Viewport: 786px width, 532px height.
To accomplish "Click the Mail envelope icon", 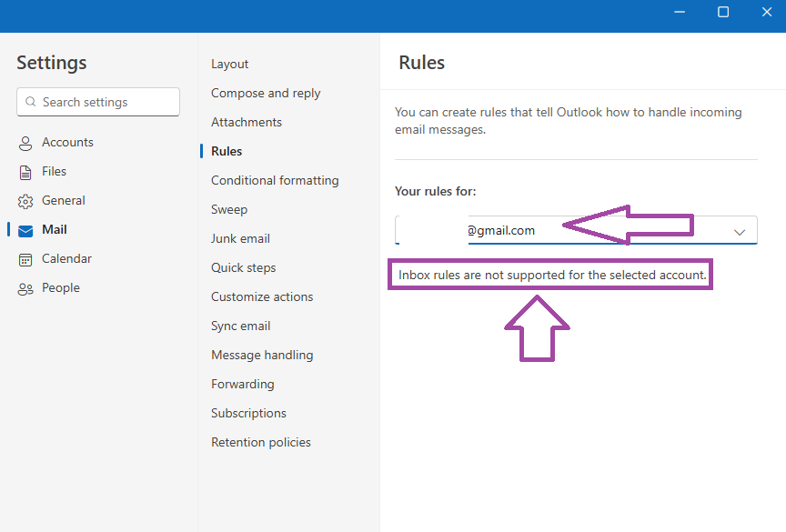I will pyautogui.click(x=25, y=230).
